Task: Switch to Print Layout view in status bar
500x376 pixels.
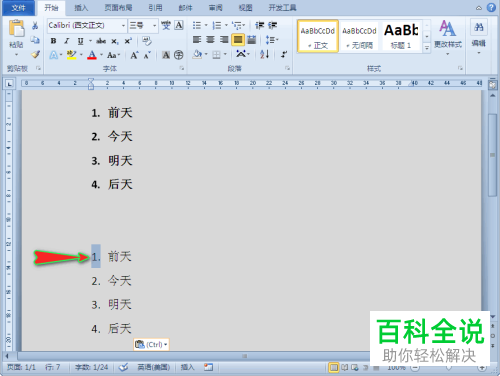Action: click(333, 367)
